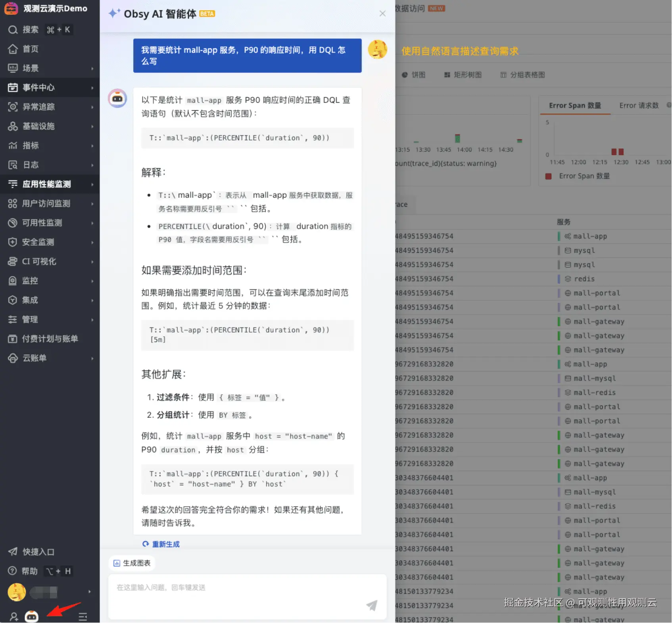Click the person icon in the bottom bar

click(14, 617)
